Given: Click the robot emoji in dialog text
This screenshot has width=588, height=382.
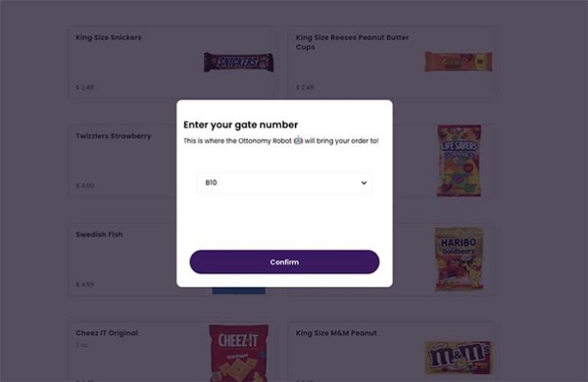Looking at the screenshot, I should (x=298, y=141).
